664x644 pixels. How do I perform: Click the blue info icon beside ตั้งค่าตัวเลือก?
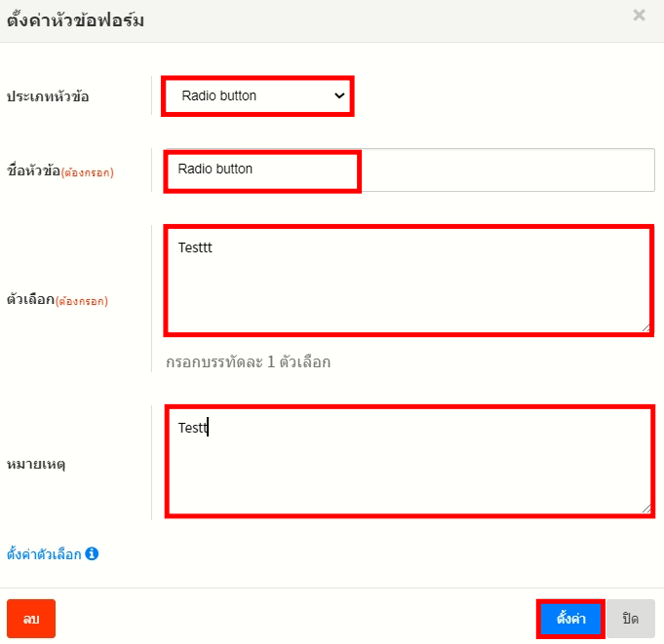[x=92, y=554]
